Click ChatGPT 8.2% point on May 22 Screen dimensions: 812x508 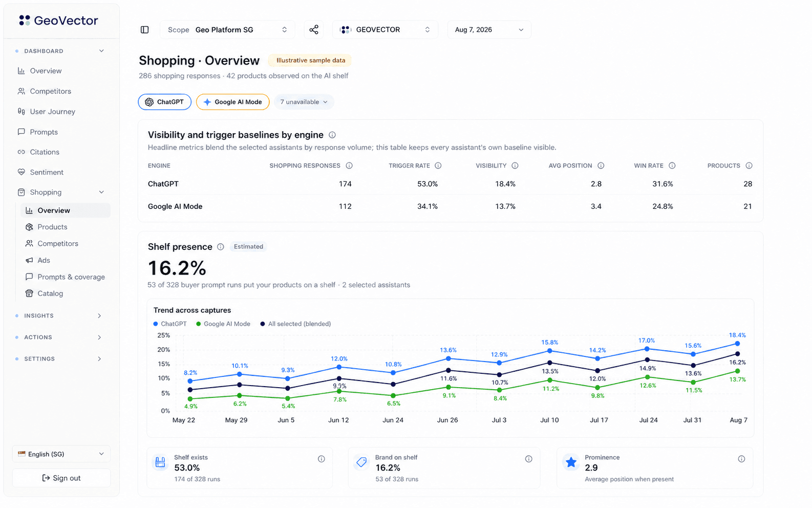[190, 381]
